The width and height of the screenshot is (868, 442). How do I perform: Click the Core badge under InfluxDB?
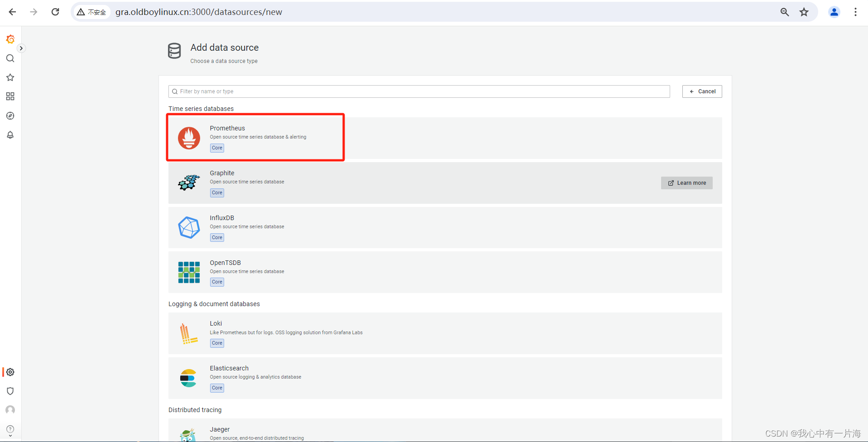point(217,238)
